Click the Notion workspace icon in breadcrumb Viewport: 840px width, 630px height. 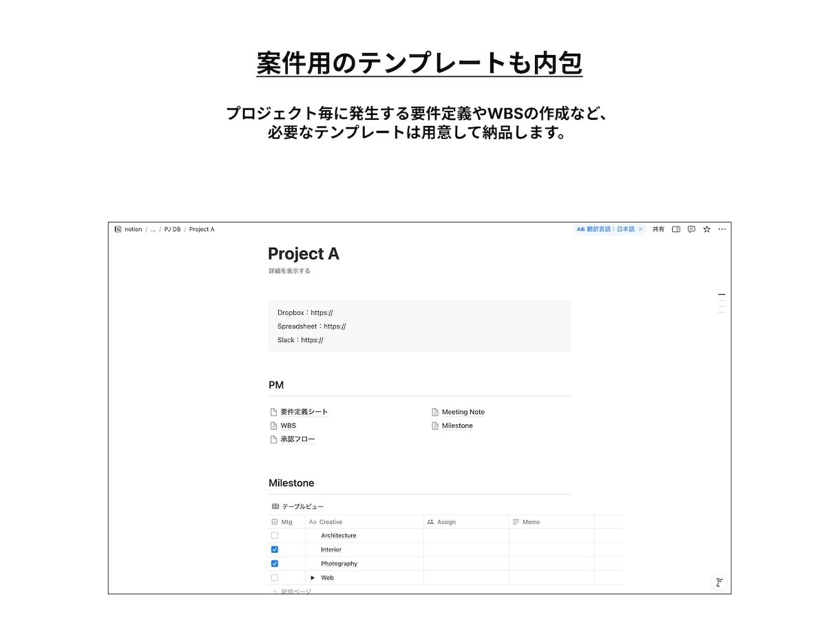118,229
